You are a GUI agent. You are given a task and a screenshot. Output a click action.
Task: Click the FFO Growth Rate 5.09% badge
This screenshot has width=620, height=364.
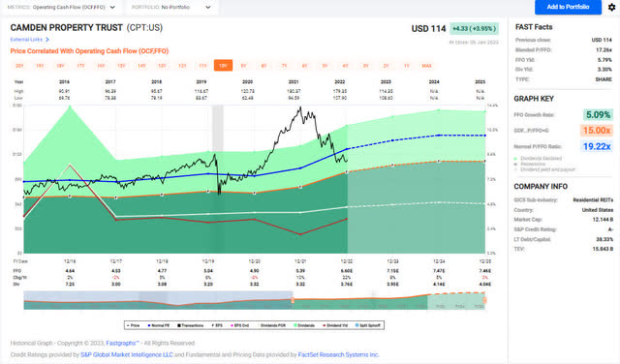(x=598, y=115)
